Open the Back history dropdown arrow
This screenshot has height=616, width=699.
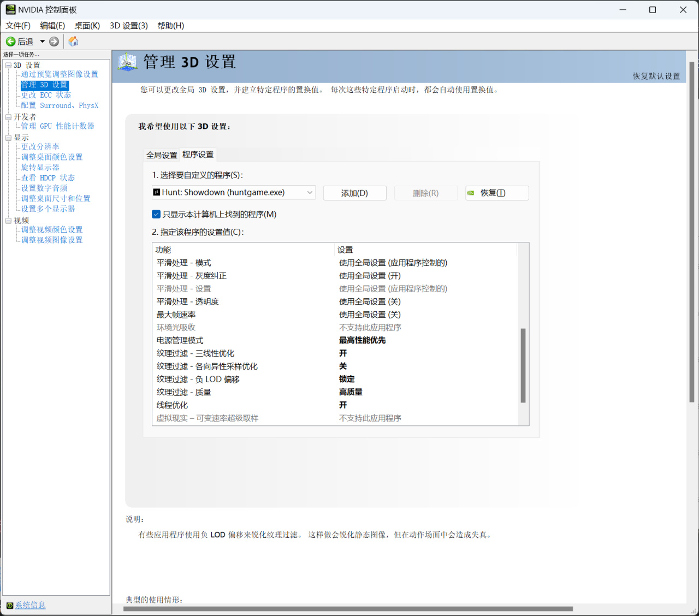pyautogui.click(x=42, y=42)
